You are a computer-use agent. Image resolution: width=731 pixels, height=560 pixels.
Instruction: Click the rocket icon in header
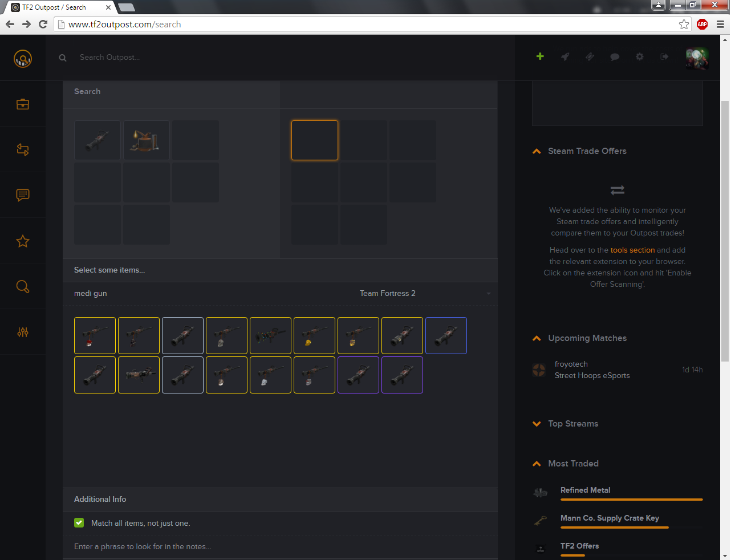[565, 56]
